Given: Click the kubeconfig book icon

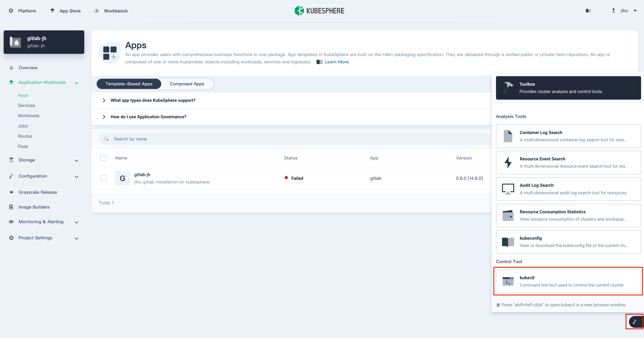Looking at the screenshot, I should point(508,242).
